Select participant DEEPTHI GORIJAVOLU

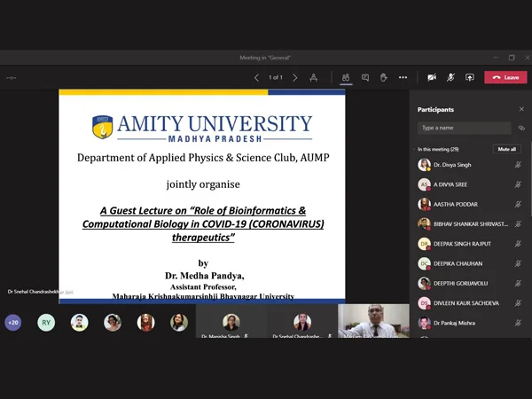click(469, 284)
